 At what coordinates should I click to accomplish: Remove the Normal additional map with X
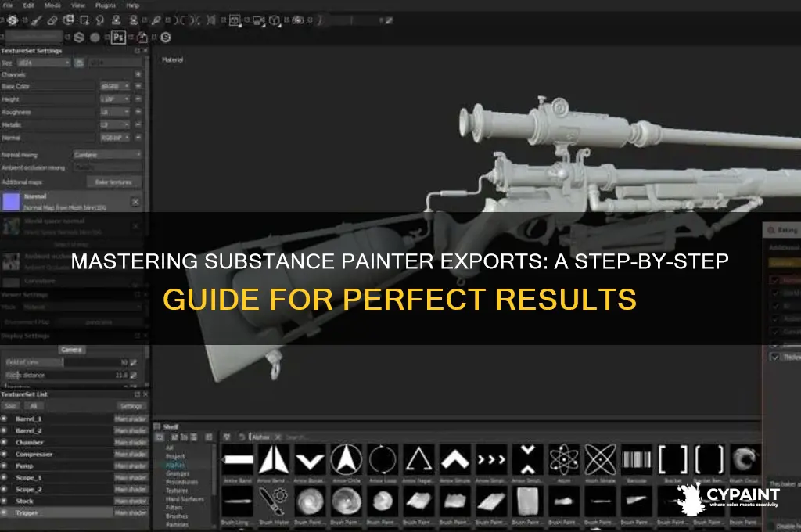(135, 202)
